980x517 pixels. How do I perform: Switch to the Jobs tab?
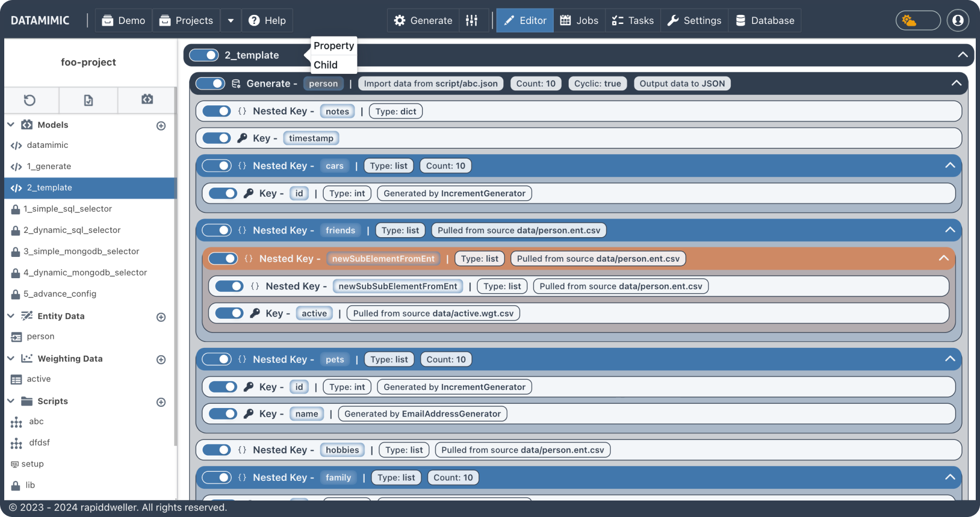coord(579,21)
